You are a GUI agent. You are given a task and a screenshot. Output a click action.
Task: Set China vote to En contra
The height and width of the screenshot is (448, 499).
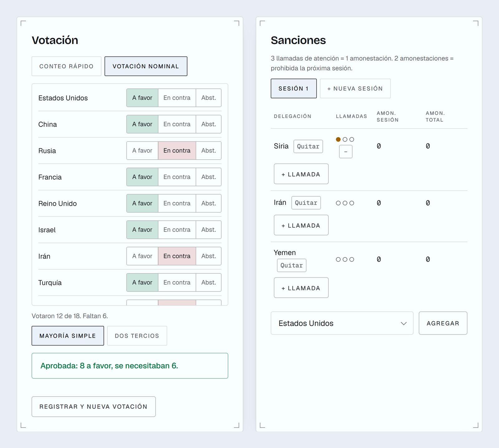point(177,124)
